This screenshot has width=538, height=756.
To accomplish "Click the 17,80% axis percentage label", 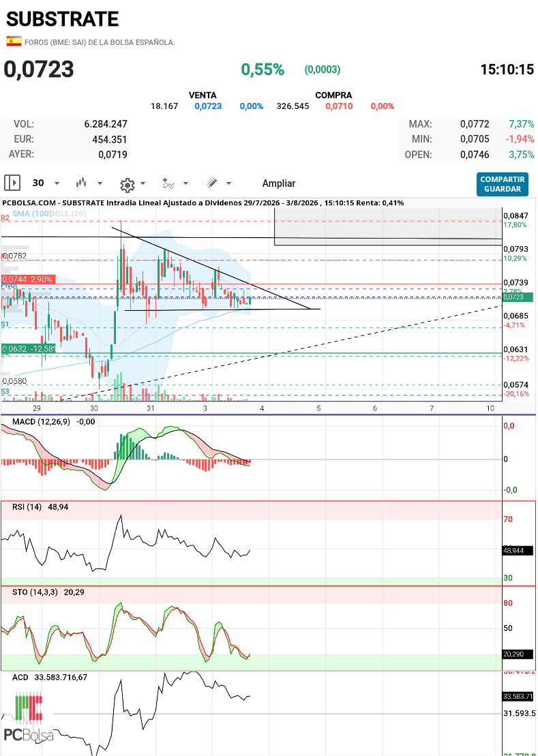I will pos(515,225).
